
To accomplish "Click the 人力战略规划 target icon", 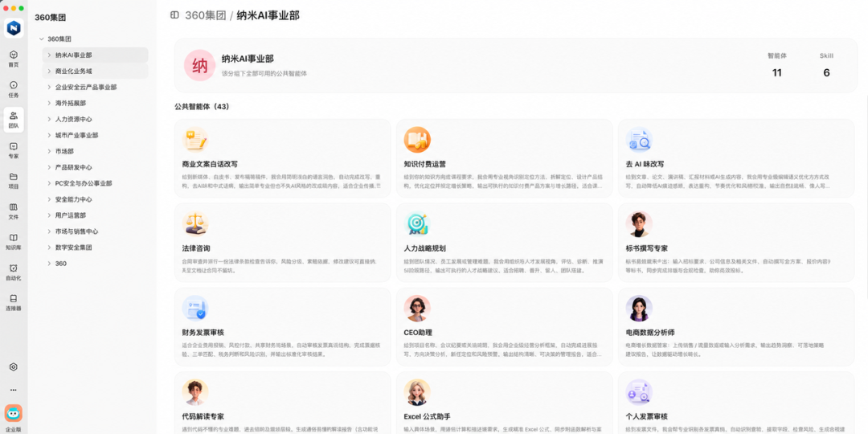I will click(x=417, y=224).
